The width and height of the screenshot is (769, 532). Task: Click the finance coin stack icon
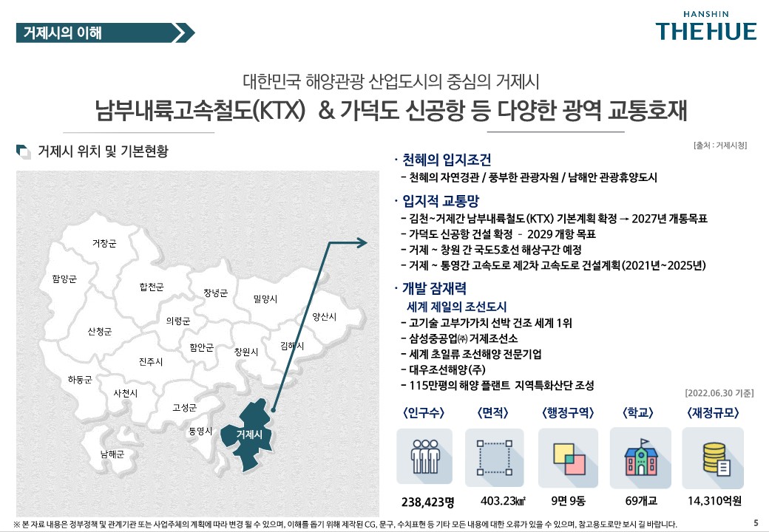714,453
